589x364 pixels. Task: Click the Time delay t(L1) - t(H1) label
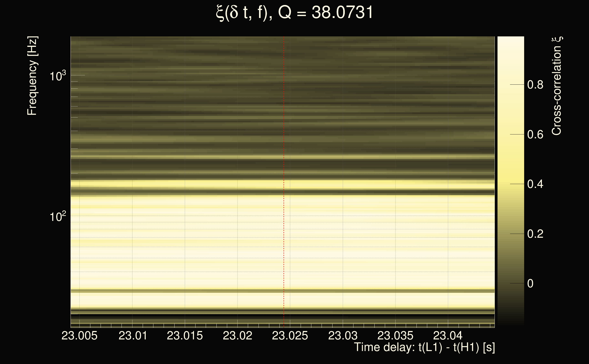tap(424, 347)
